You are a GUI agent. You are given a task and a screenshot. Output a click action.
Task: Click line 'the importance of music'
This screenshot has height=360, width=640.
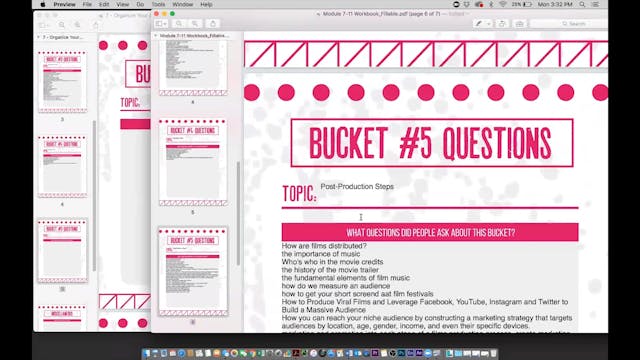tap(321, 254)
